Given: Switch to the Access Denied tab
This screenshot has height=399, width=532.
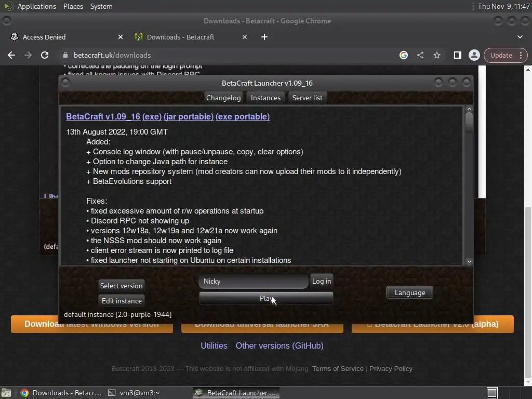Looking at the screenshot, I should click(x=66, y=37).
